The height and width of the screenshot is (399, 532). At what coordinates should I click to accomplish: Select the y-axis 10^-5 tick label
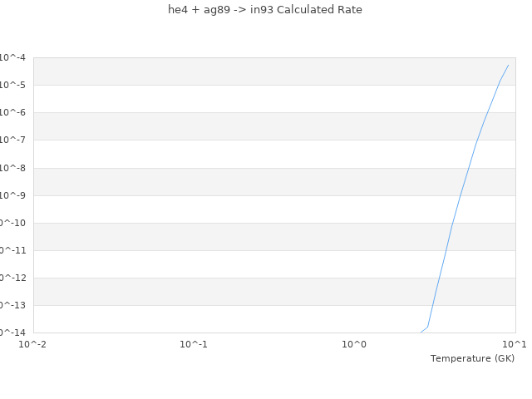tap(12, 85)
